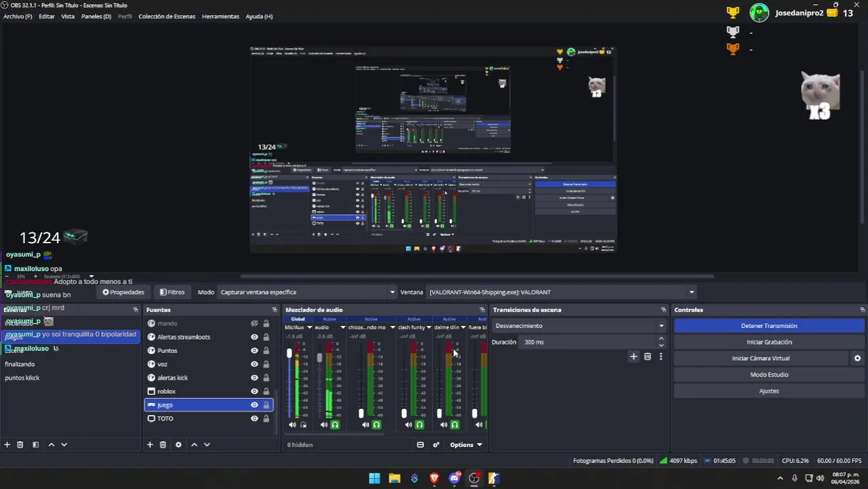Move the selected scene up
The height and width of the screenshot is (489, 868).
click(x=51, y=444)
